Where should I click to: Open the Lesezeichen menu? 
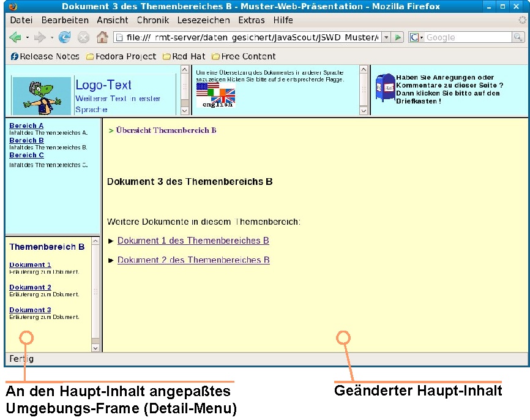click(x=203, y=20)
